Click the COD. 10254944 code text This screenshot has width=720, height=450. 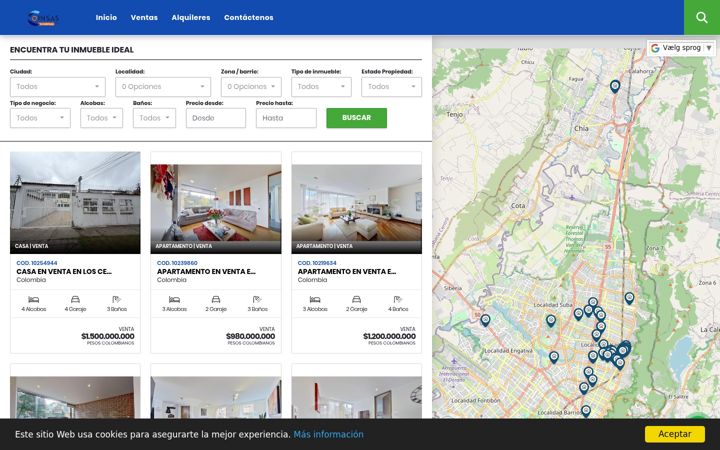(x=37, y=263)
